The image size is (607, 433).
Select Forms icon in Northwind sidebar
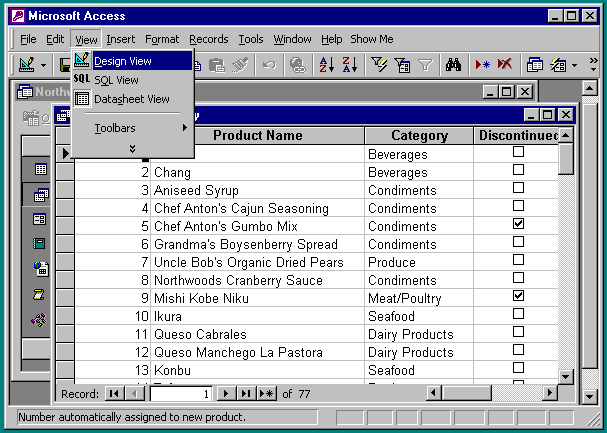point(39,219)
